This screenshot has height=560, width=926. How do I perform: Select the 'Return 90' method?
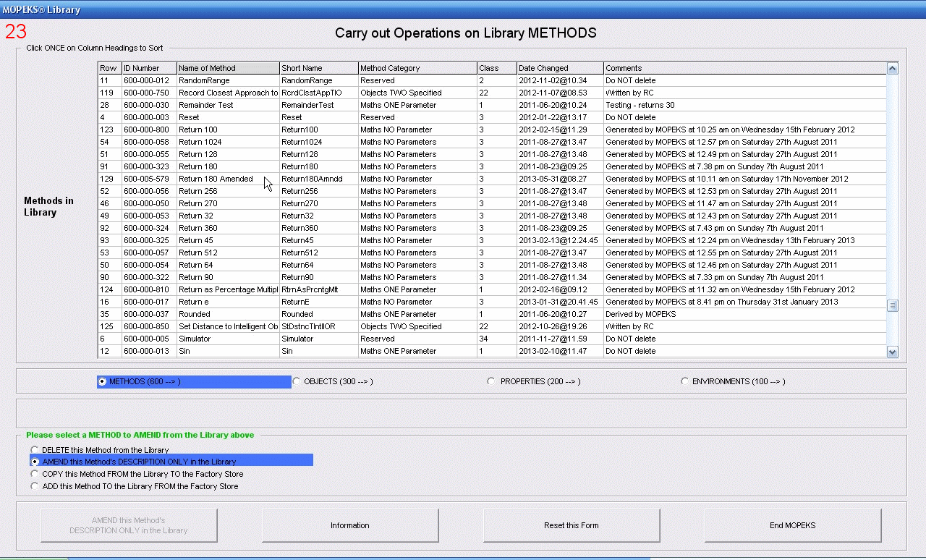[x=195, y=277]
